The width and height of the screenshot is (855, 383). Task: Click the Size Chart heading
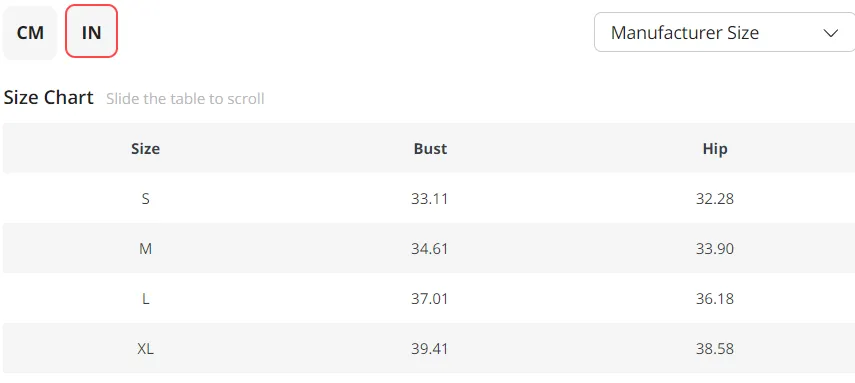point(49,98)
